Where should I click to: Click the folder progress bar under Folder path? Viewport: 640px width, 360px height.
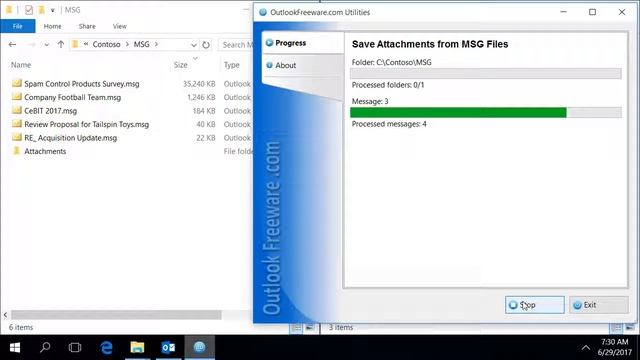[x=486, y=73]
